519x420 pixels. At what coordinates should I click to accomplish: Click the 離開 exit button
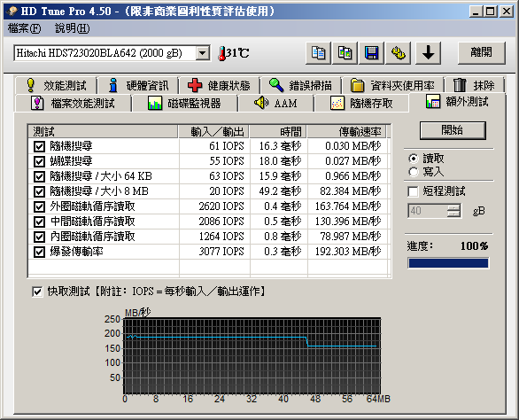point(482,53)
